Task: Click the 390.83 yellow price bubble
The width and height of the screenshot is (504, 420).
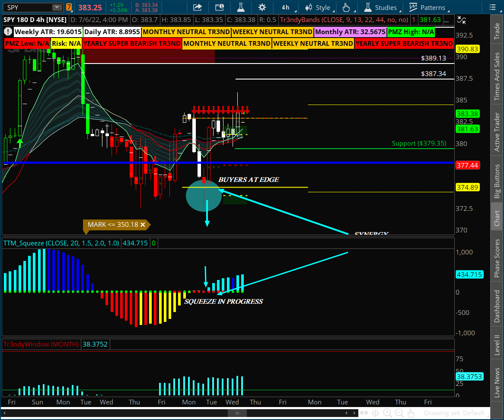Action: (467, 49)
